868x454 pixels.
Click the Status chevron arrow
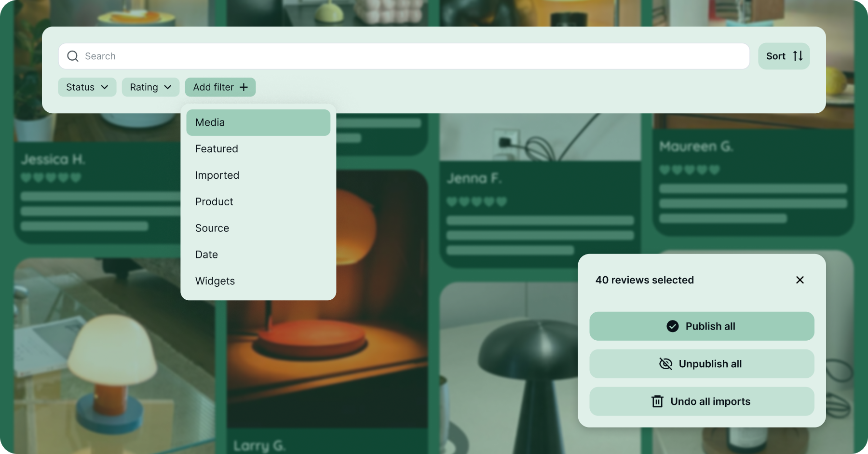[x=105, y=87]
